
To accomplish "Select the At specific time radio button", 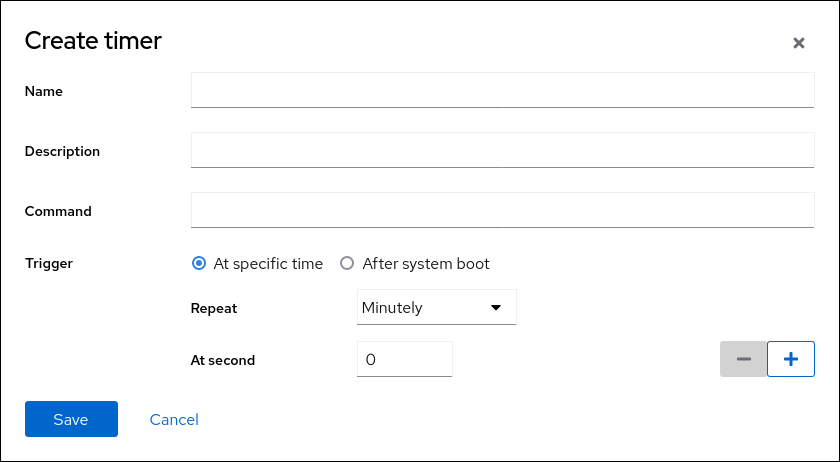I will pos(198,264).
